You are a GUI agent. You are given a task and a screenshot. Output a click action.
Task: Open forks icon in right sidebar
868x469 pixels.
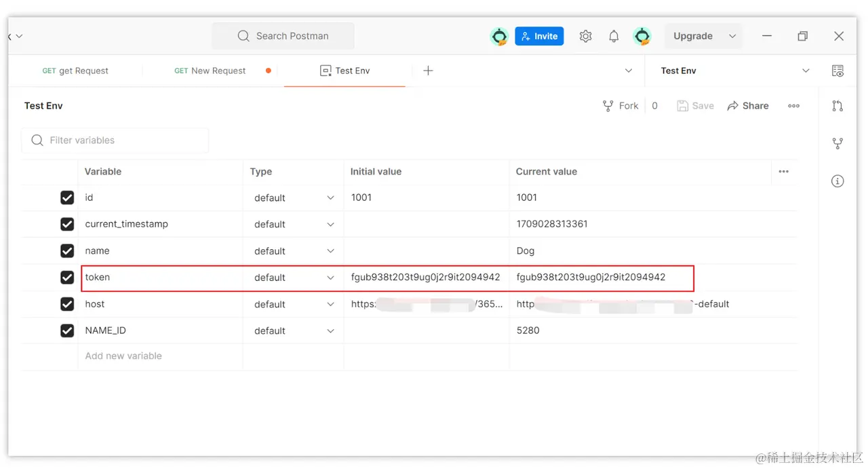837,143
